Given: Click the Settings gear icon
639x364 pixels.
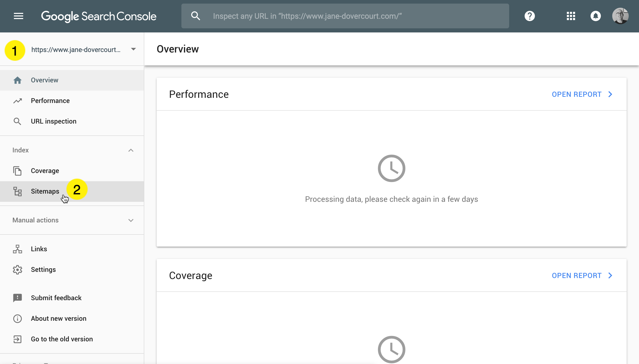Looking at the screenshot, I should point(18,270).
